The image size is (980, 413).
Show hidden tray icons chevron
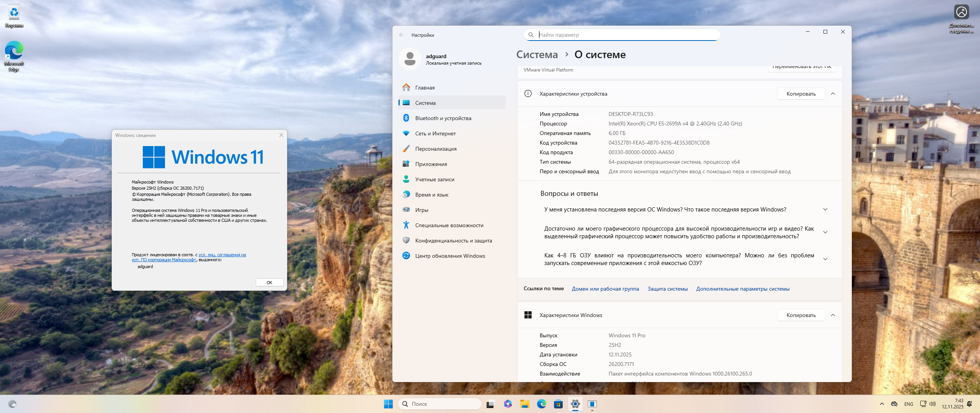point(882,404)
